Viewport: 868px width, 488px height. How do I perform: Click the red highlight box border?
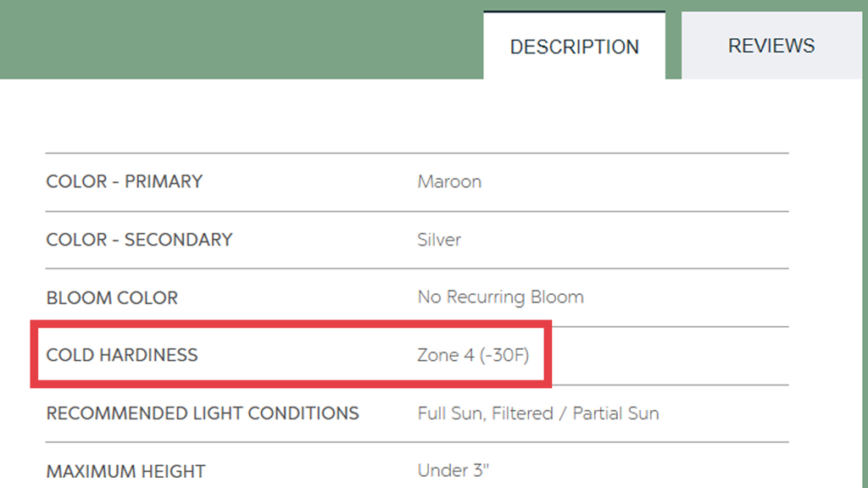[x=291, y=324]
